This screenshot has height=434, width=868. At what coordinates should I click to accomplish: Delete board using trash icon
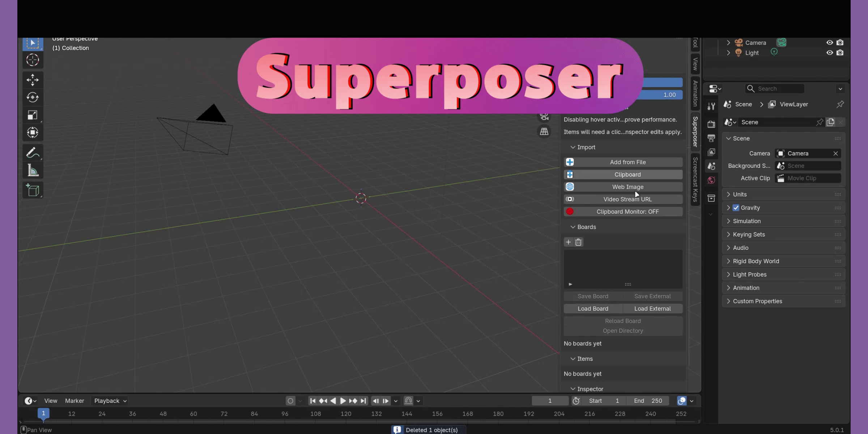578,242
